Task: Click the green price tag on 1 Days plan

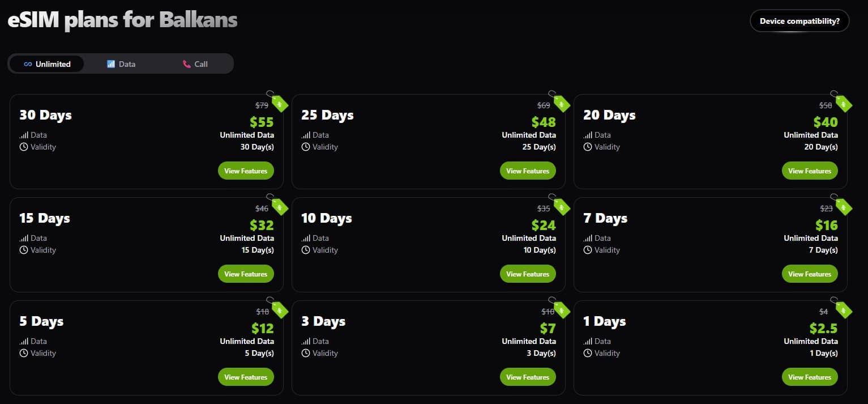Action: point(843,309)
